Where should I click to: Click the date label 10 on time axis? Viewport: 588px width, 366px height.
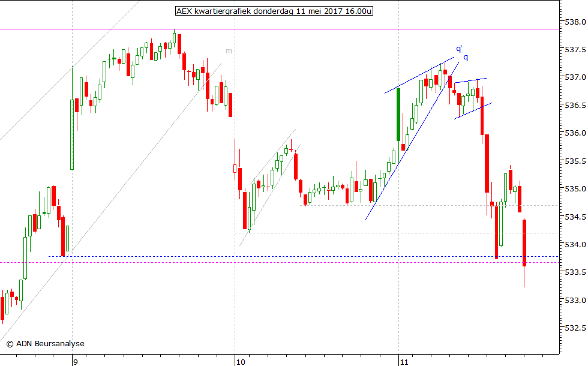pyautogui.click(x=240, y=362)
